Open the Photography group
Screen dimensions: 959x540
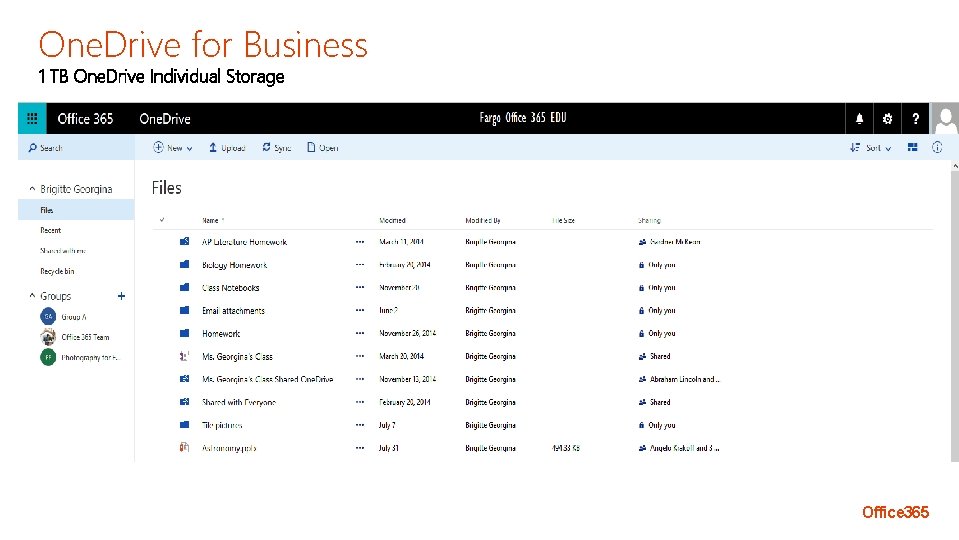pos(89,357)
